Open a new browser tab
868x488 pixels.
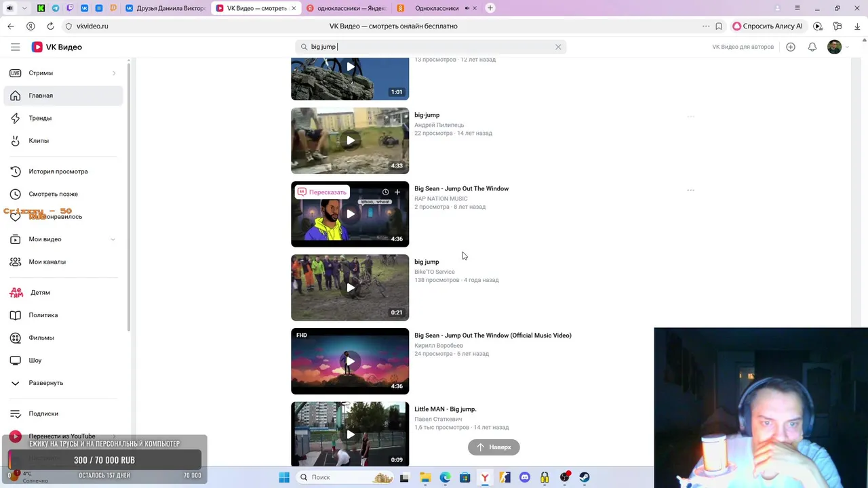(490, 8)
